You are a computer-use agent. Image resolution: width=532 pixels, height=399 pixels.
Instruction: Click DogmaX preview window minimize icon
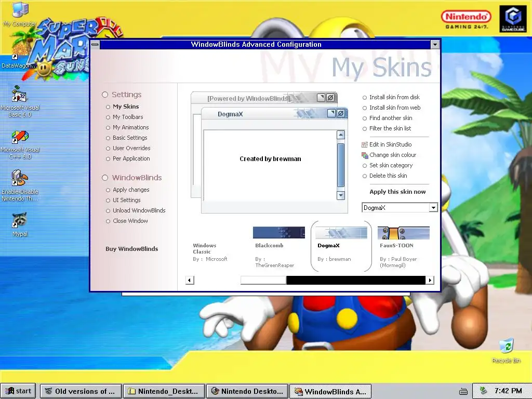coord(331,113)
